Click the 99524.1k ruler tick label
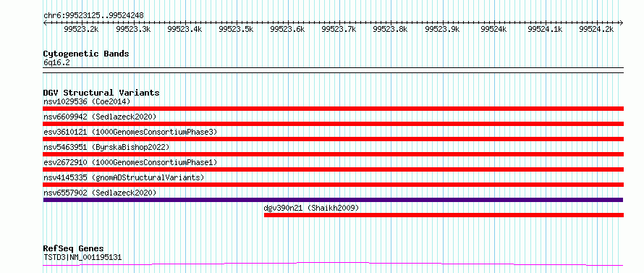Screen dimensions: 644x273 pyautogui.click(x=545, y=29)
